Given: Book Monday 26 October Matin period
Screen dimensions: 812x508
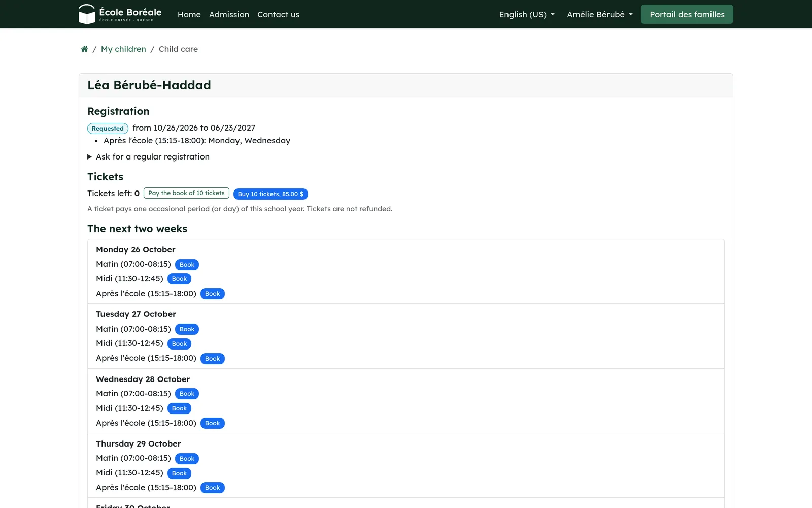Looking at the screenshot, I should (x=187, y=265).
